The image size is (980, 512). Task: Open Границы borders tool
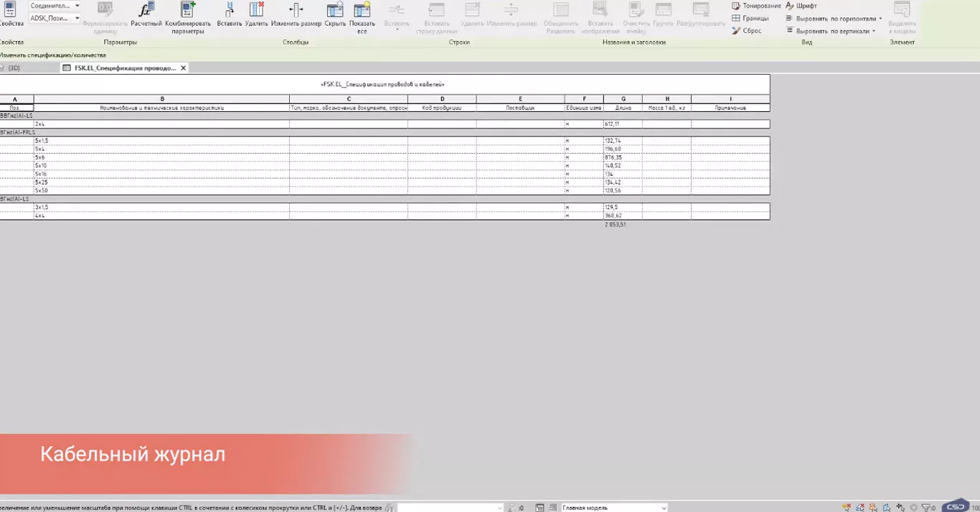click(750, 19)
